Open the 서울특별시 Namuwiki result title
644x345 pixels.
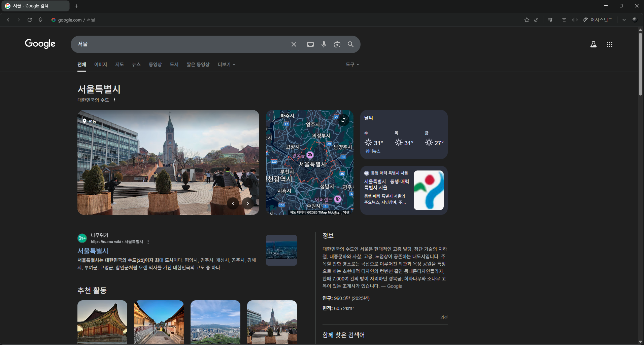pyautogui.click(x=93, y=251)
